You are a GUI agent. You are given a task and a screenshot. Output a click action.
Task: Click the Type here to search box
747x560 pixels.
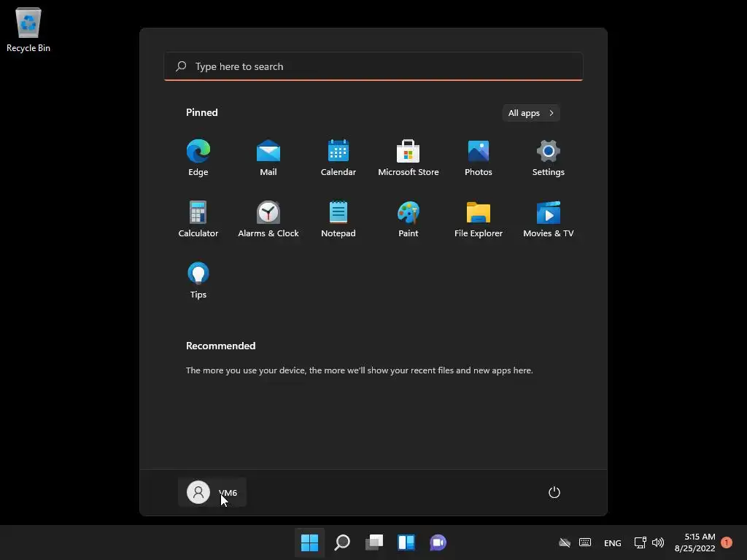(x=373, y=66)
